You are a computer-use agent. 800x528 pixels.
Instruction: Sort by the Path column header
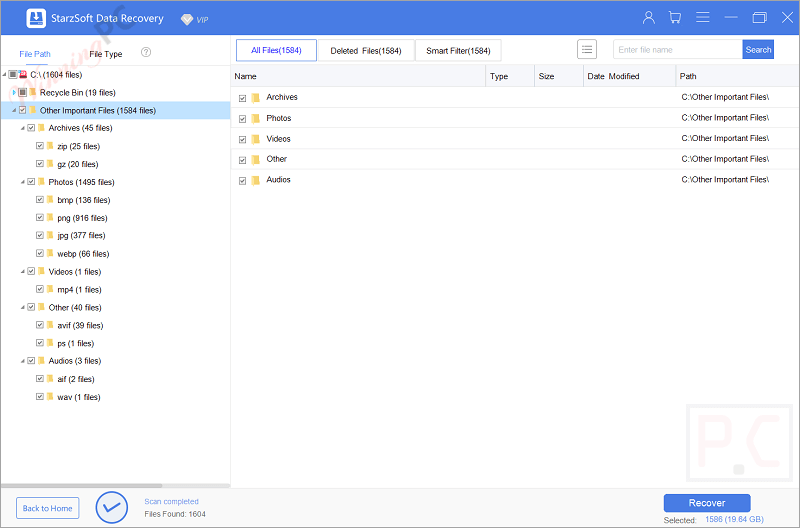737,76
